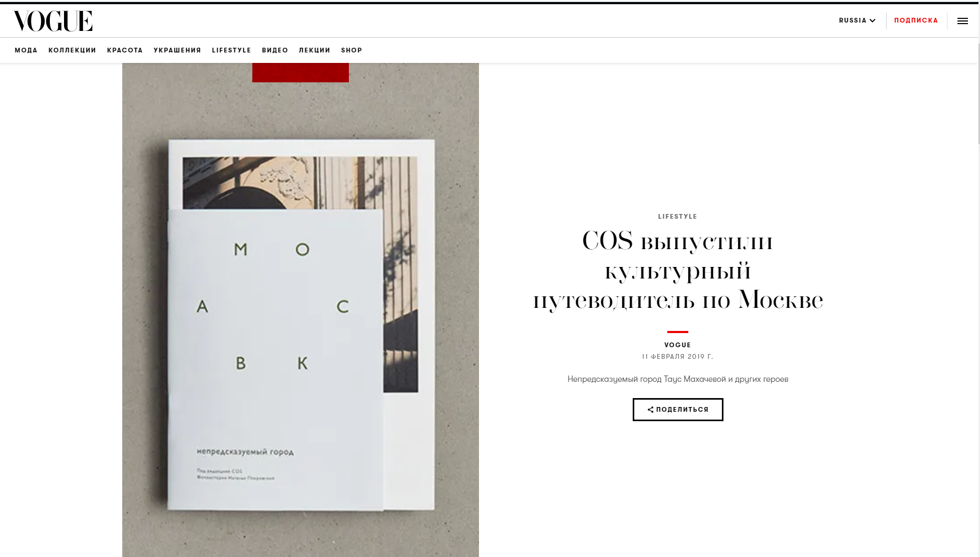The image size is (980, 557).
Task: Click the Lifestyle category label above headline
Action: click(678, 217)
